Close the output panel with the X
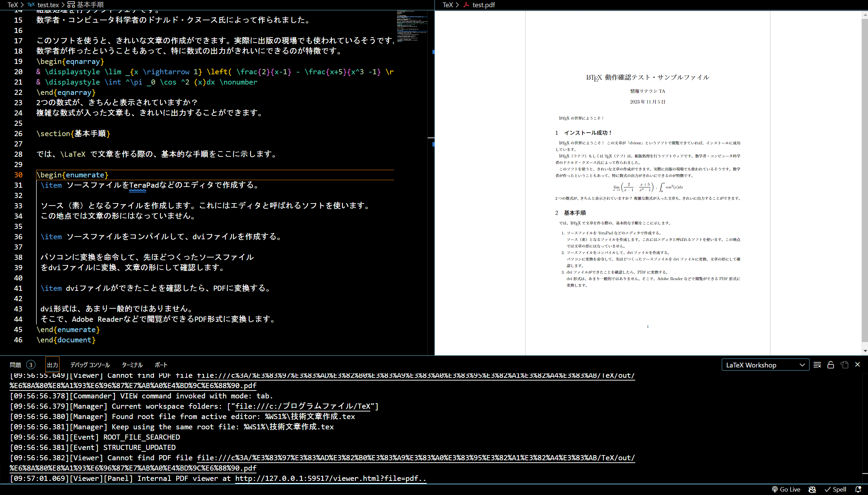868x495 pixels. (857, 365)
